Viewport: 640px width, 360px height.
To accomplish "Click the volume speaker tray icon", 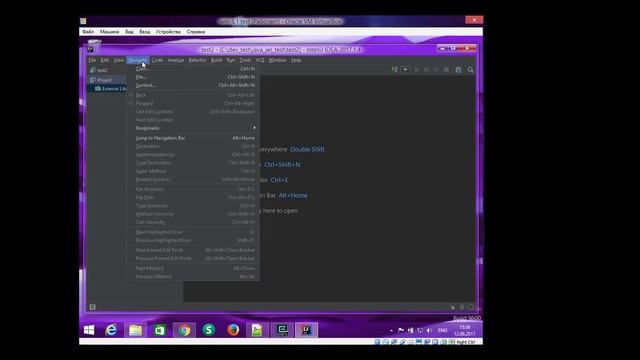I will pyautogui.click(x=429, y=330).
